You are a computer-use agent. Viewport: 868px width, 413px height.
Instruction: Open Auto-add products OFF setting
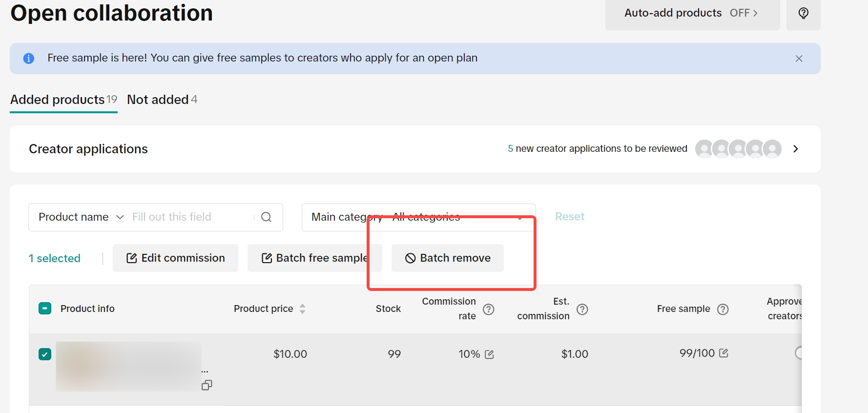point(692,13)
